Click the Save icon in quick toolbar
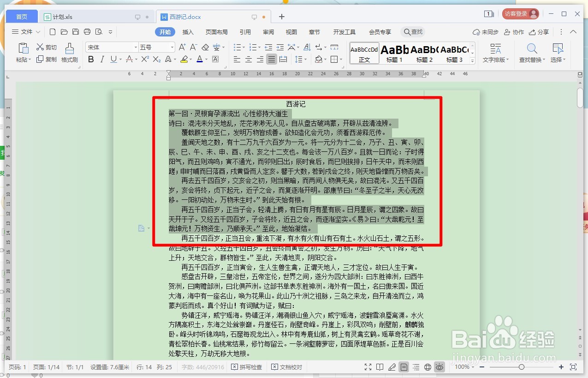 tap(76, 32)
